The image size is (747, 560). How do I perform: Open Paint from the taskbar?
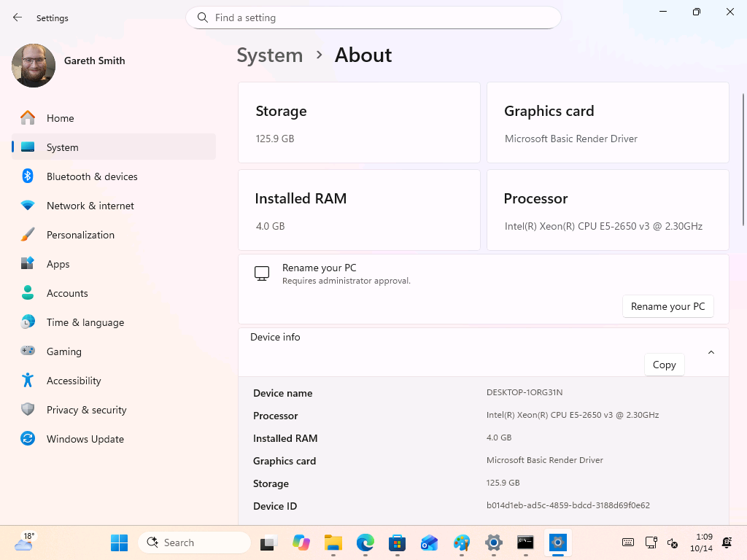click(462, 542)
